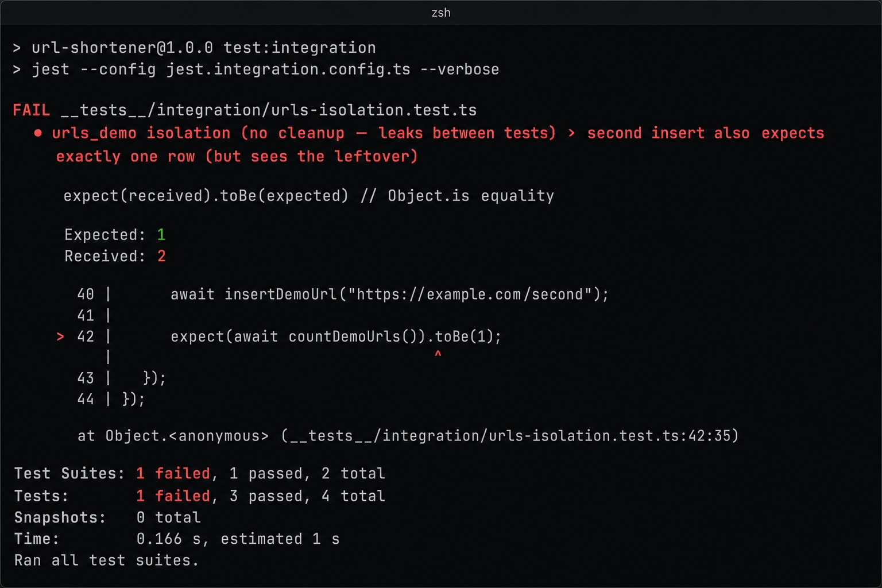The image size is (882, 588).
Task: Select the url-shortener@1.0.0 test:integration line
Action: coord(195,48)
